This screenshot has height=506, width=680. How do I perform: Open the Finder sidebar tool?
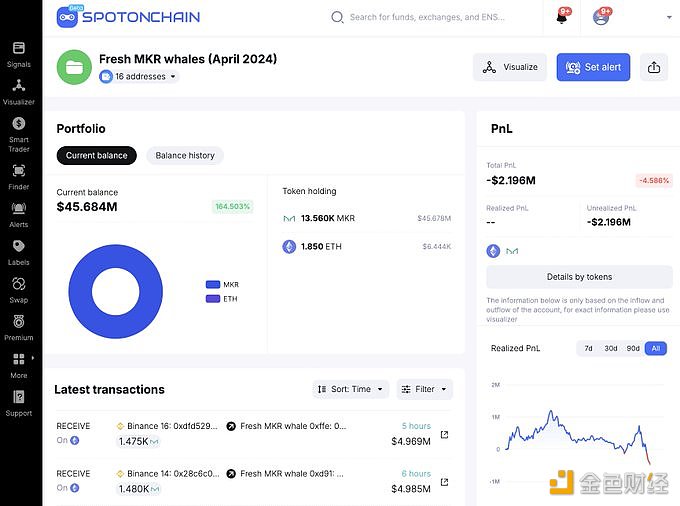[19, 176]
